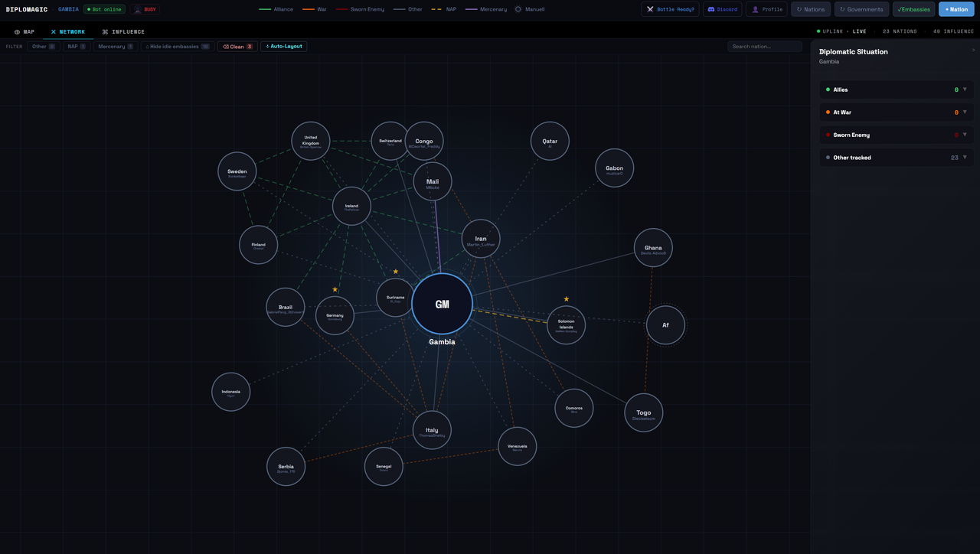Click the Other legend entry in header
This screenshot has height=554, width=980.
(408, 9)
